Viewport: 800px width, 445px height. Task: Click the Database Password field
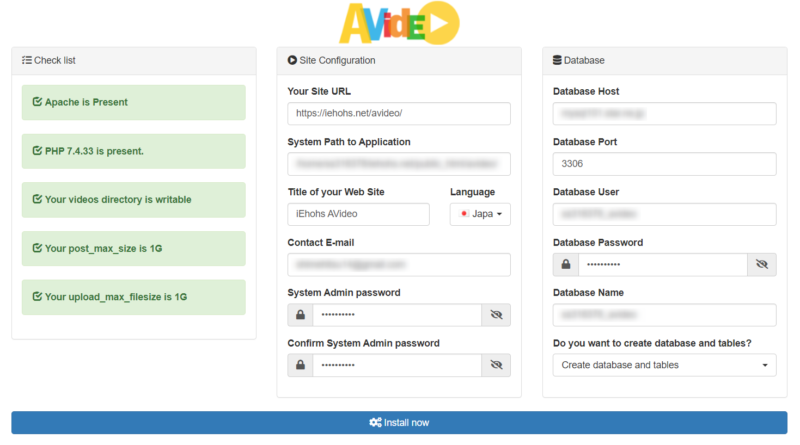663,264
